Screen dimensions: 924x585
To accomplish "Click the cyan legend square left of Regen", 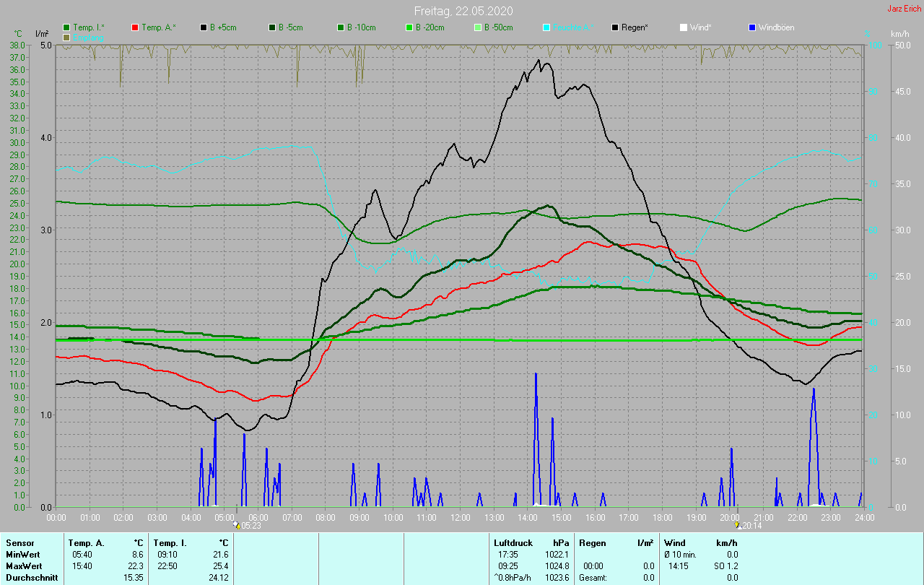I will (x=546, y=27).
